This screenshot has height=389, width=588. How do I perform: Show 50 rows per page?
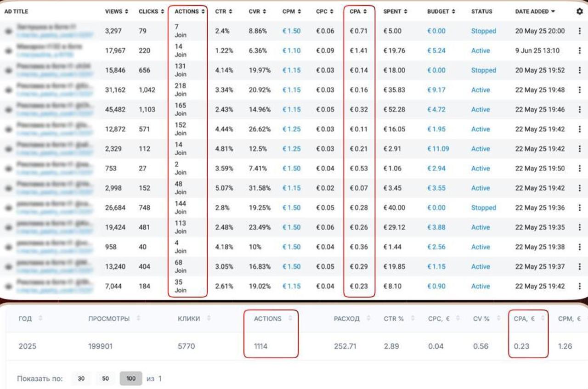point(106,379)
